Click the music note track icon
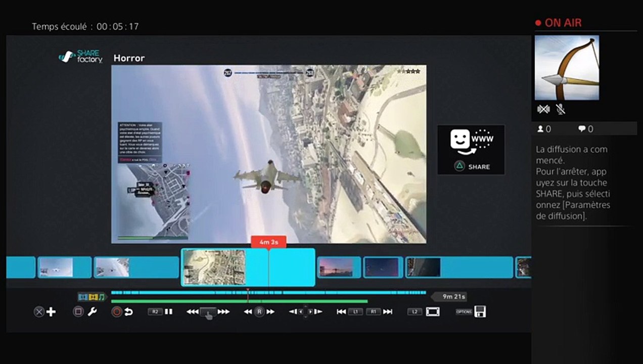 pyautogui.click(x=102, y=297)
